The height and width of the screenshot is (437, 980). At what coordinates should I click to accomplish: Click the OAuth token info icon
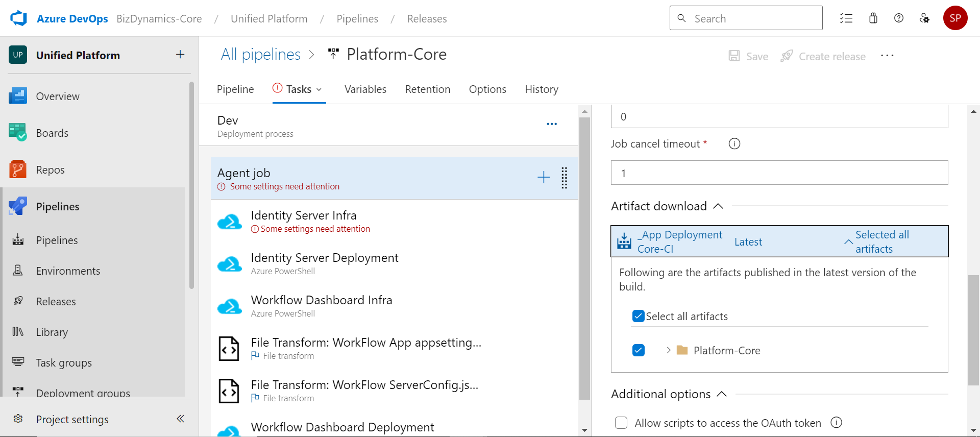(x=836, y=423)
